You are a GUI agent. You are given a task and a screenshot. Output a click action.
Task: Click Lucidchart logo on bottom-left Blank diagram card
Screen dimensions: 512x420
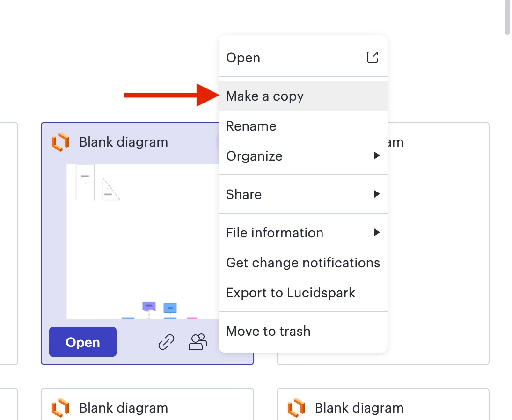click(x=60, y=408)
